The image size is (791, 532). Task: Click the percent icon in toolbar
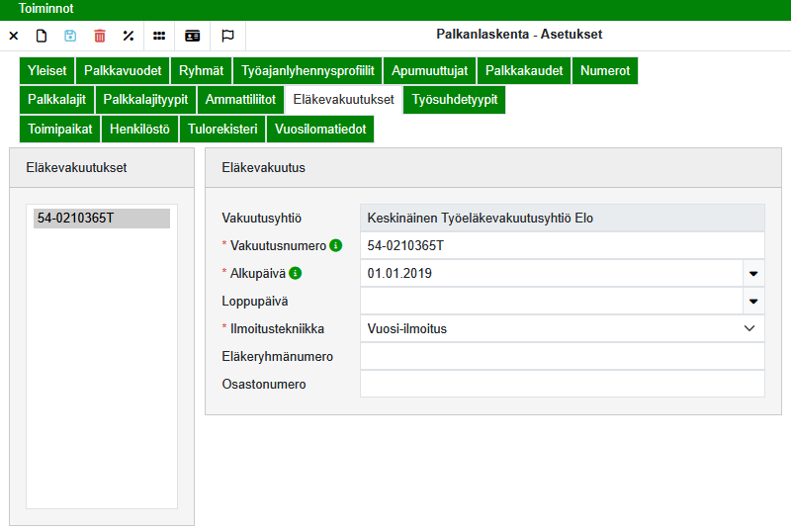coord(128,36)
